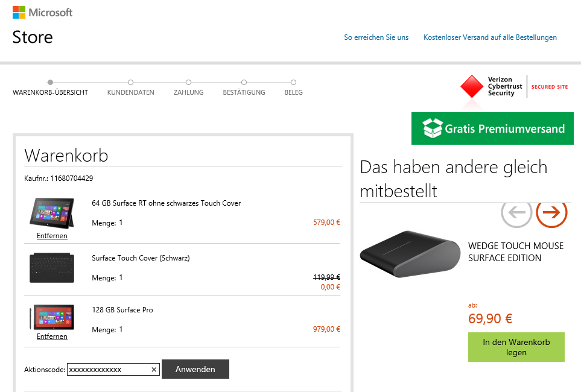Add Wedge Touch Mouse via In den Warenkorb legen
The width and height of the screenshot is (581, 392).
click(516, 347)
